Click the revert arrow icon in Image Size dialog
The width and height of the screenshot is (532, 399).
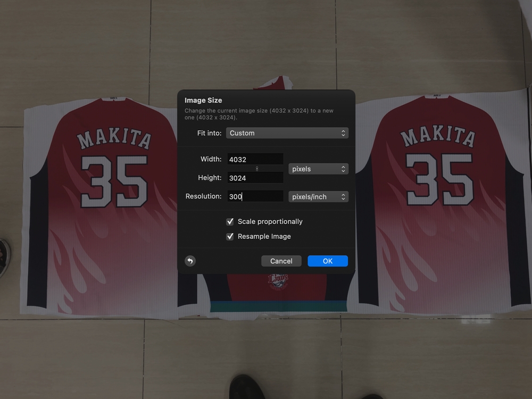190,261
